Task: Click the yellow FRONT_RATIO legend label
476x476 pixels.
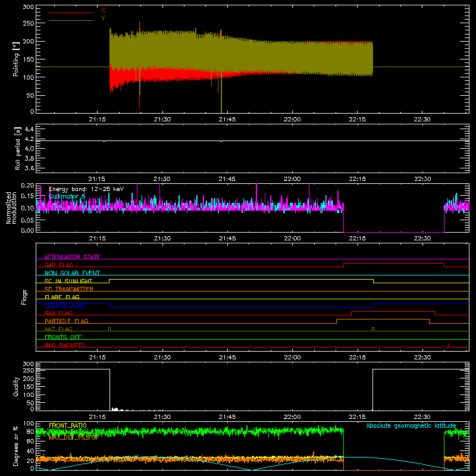Action: 68,425
